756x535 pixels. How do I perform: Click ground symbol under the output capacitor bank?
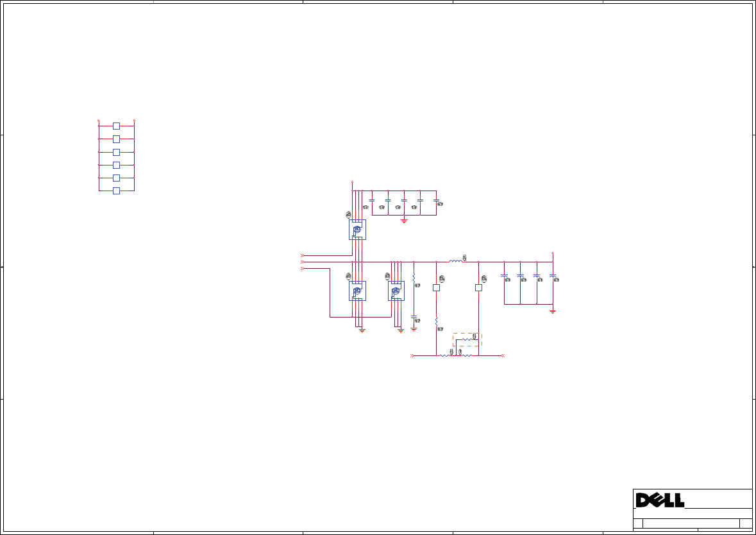[x=553, y=312]
